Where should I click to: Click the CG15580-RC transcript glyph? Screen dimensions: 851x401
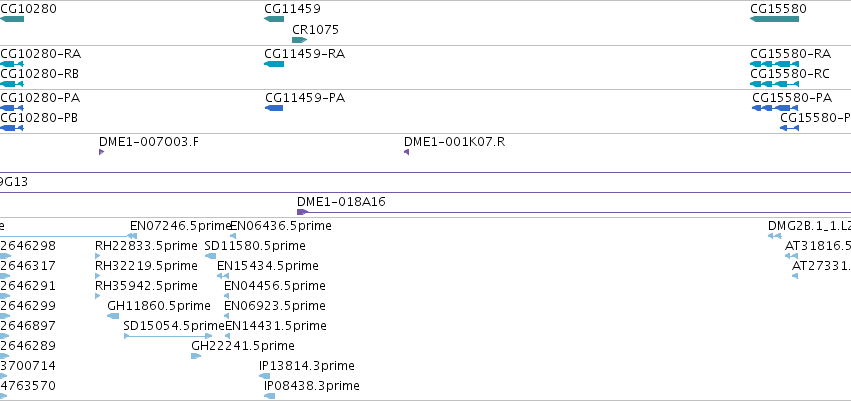point(774,84)
